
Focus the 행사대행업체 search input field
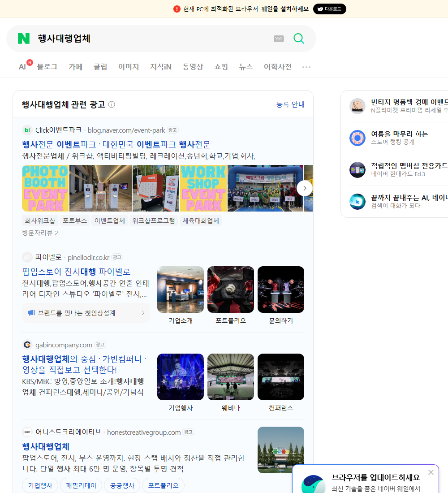pos(152,39)
